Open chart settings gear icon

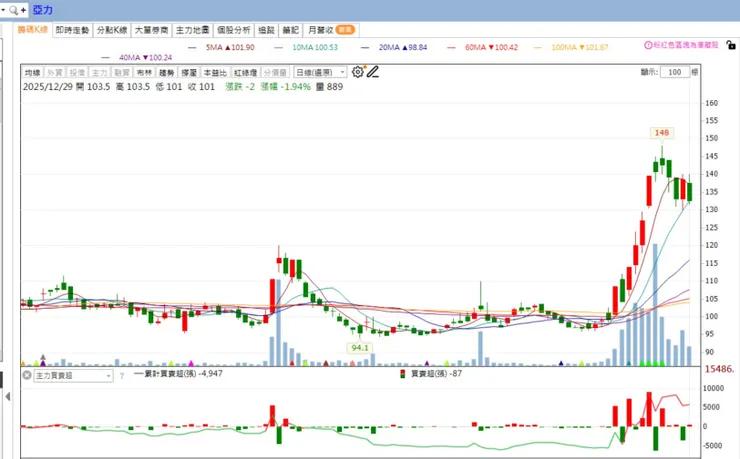tap(358, 72)
